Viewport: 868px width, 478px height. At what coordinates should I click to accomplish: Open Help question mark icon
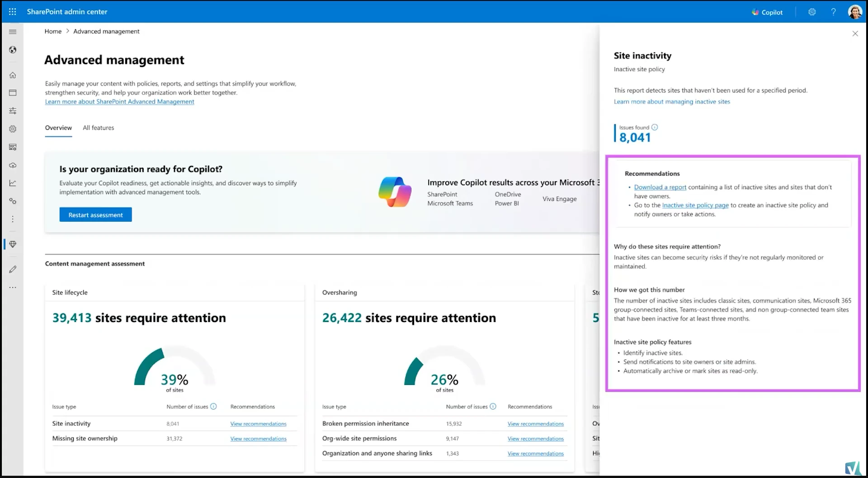pos(833,12)
